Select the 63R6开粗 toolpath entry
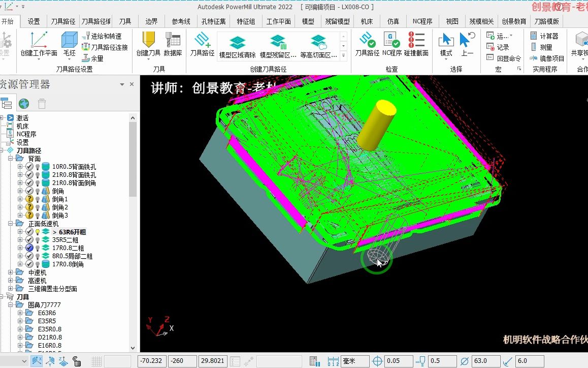Image resolution: width=588 pixels, height=368 pixels. point(72,232)
